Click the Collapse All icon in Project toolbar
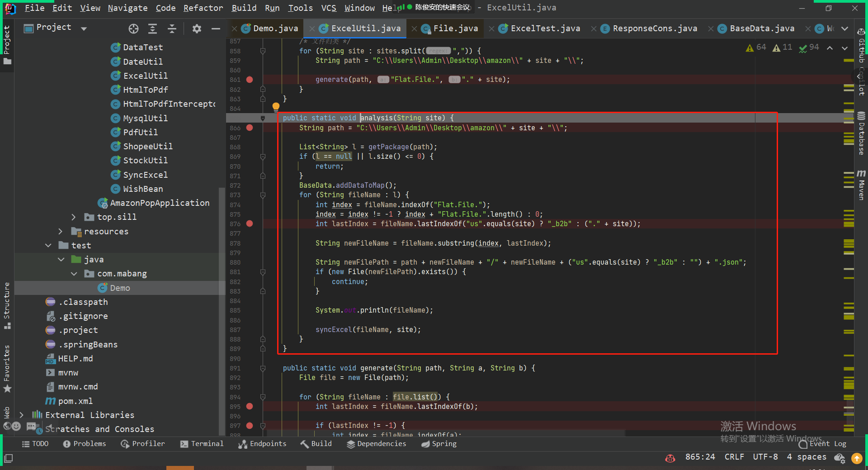 click(x=172, y=29)
